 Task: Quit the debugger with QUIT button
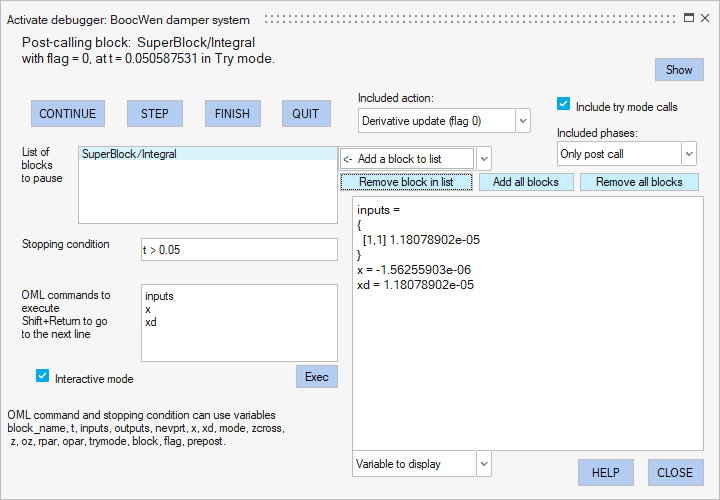click(x=305, y=113)
